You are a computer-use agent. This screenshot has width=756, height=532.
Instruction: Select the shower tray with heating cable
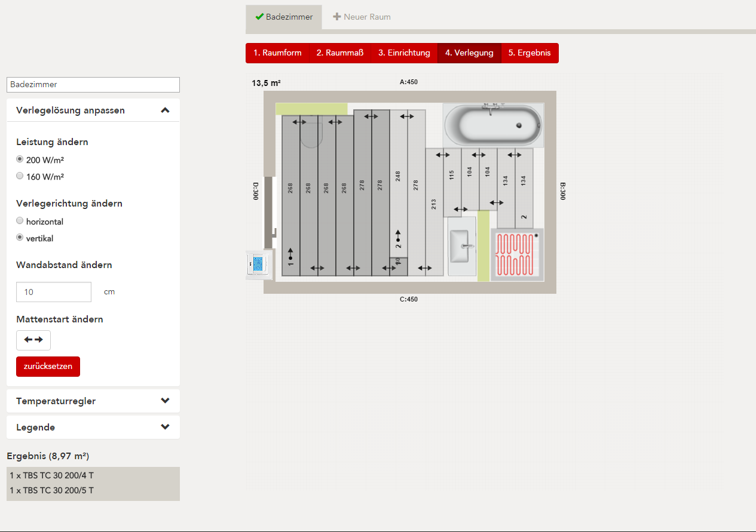coord(518,254)
